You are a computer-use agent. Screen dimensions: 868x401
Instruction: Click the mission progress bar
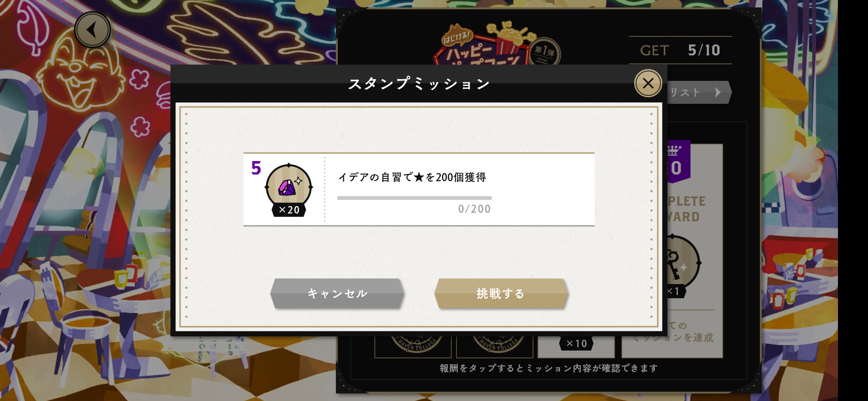click(x=414, y=198)
